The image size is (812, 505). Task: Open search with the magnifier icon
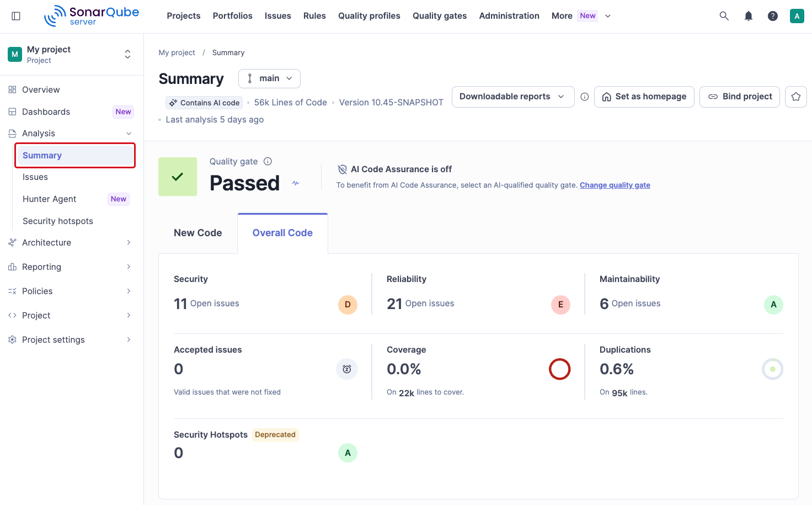[724, 16]
